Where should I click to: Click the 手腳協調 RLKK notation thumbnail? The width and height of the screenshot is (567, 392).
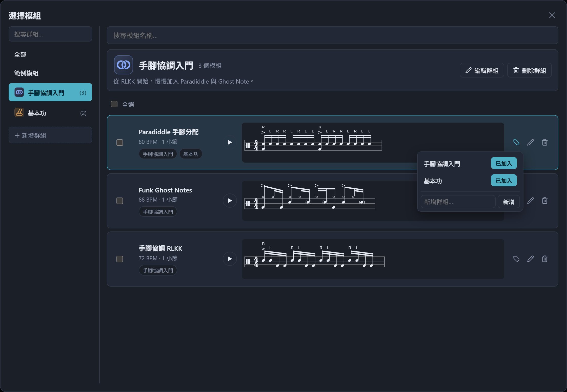(373, 259)
